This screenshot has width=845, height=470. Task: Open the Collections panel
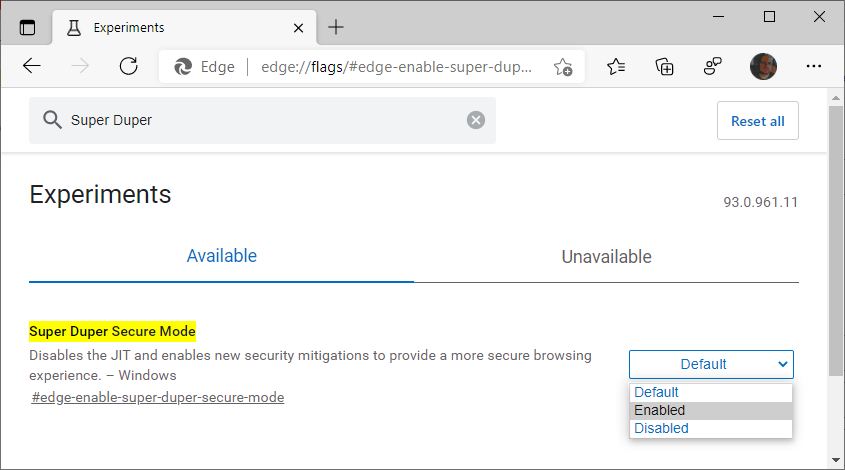pos(664,67)
